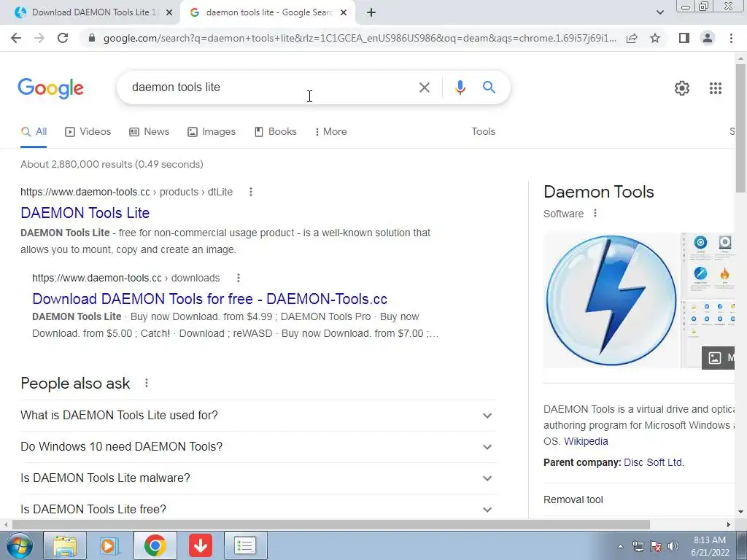Open the Chrome three-dot menu
Viewport: 747px width, 560px height.
[x=731, y=38]
